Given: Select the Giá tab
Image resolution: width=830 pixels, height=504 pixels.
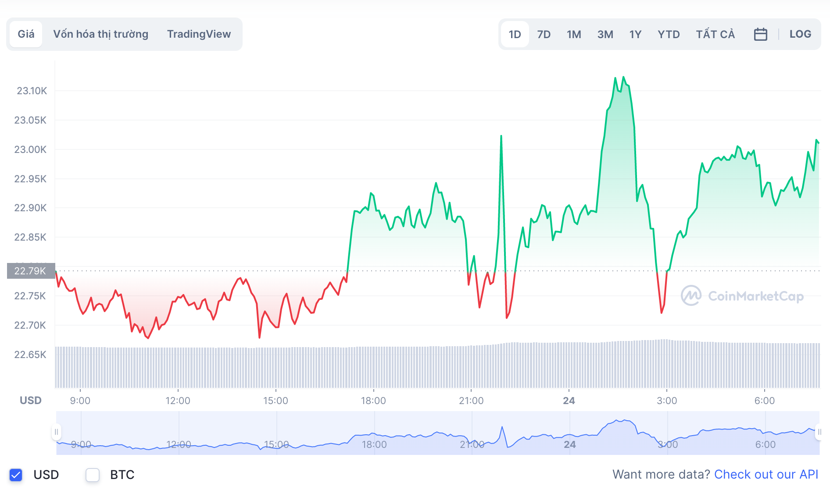Looking at the screenshot, I should coord(26,34).
